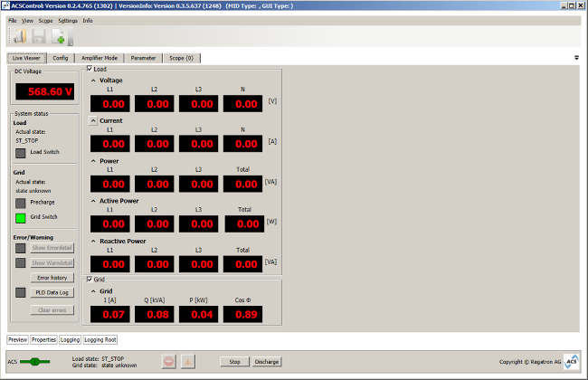Uncheck the Grid panel checkbox
Viewport: 588px width, 380px height.
click(x=89, y=280)
